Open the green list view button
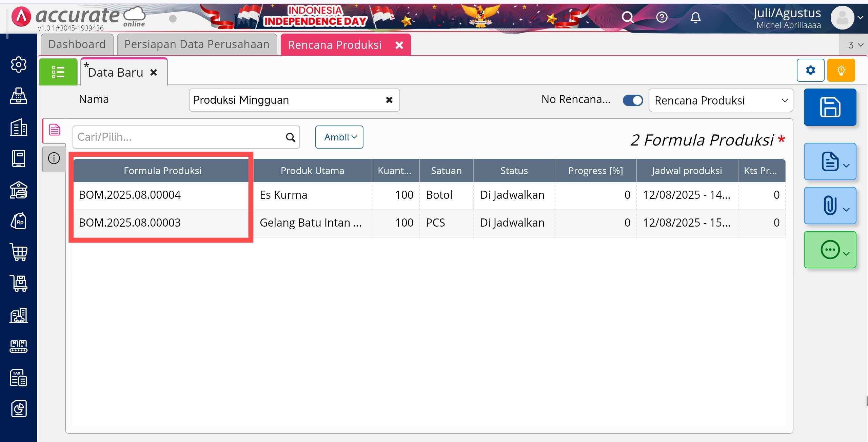Viewport: 868px width, 442px height. click(58, 72)
